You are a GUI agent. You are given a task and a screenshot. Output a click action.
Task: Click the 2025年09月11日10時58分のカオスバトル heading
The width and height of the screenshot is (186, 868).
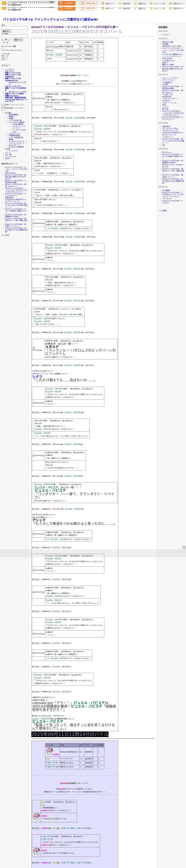[77, 32]
